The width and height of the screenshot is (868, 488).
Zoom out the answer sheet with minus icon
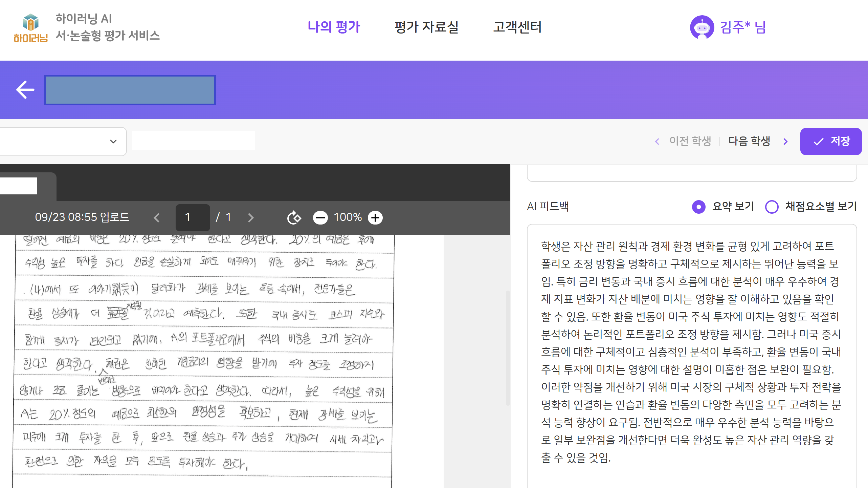[320, 217]
